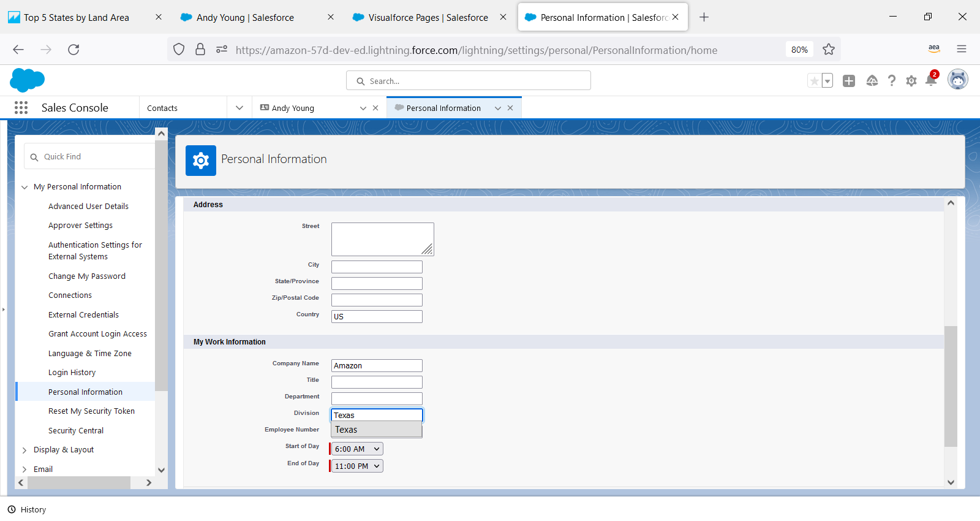The image size is (980, 521).
Task: Go to Language & Time Zone
Action: pyautogui.click(x=90, y=354)
